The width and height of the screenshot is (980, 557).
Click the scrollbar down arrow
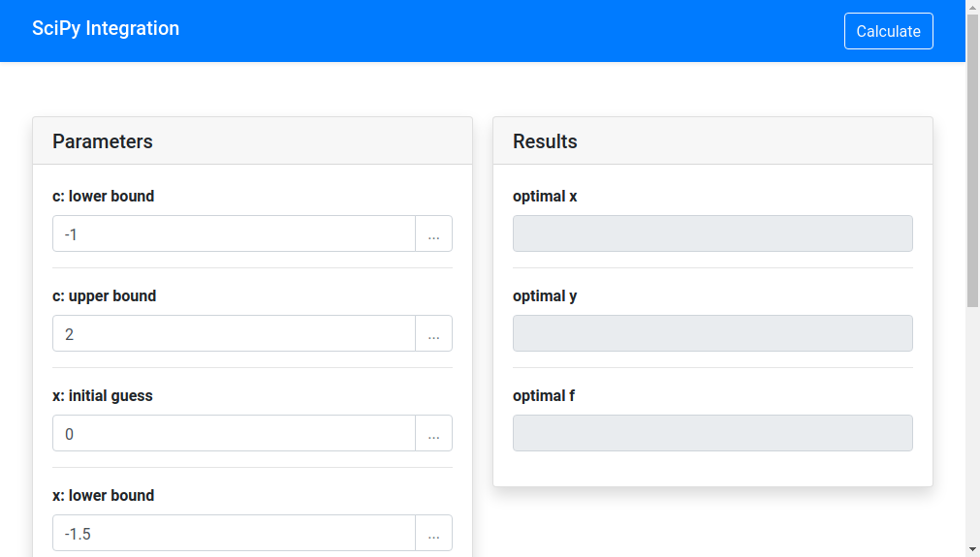point(972,549)
